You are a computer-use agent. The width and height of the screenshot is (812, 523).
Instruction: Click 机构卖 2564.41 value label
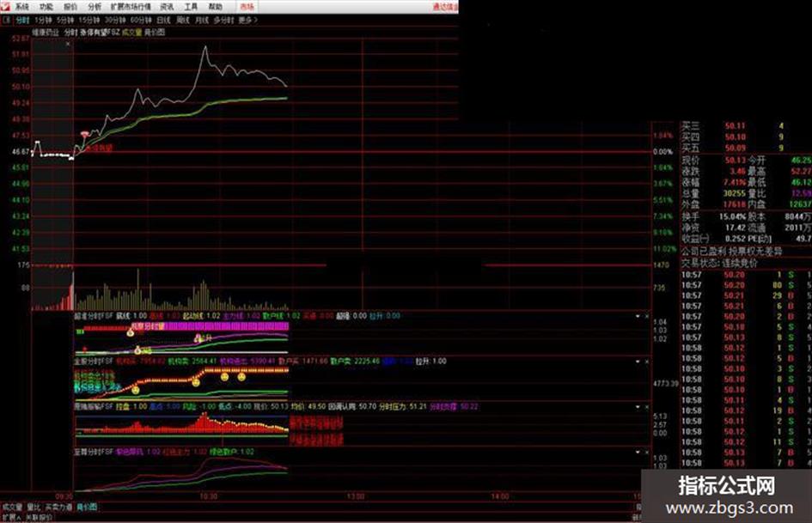coord(192,362)
